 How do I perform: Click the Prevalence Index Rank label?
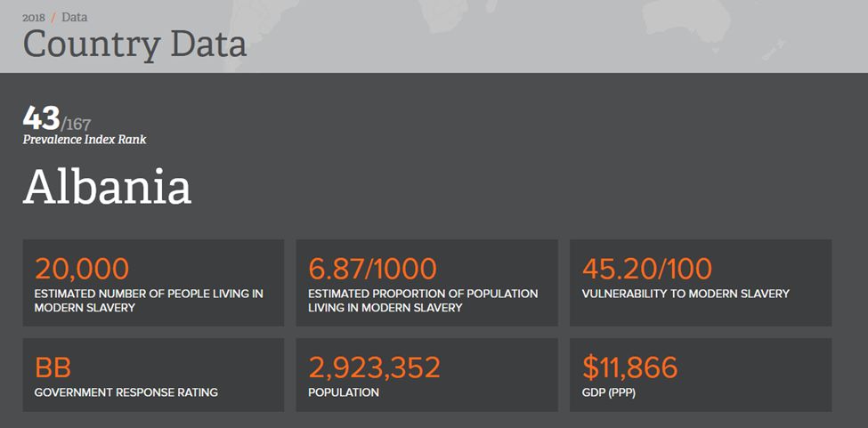point(85,140)
